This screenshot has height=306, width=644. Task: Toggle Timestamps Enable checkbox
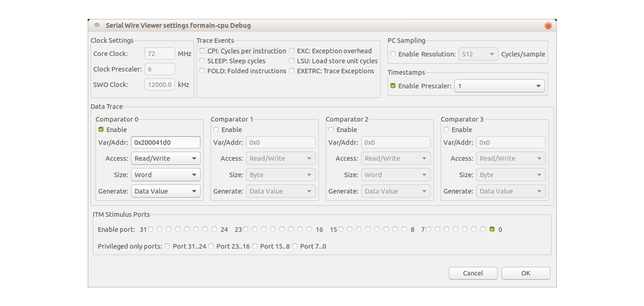tap(393, 86)
